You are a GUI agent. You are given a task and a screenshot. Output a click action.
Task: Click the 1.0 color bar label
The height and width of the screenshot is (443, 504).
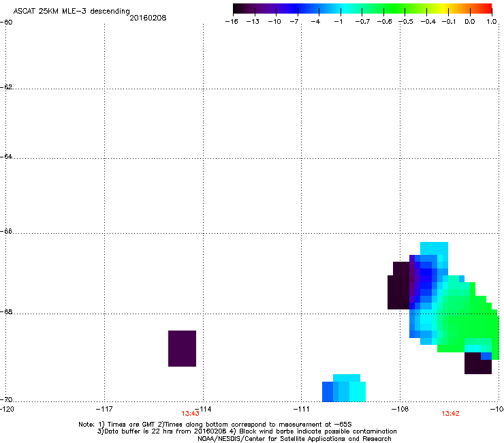[x=492, y=22]
